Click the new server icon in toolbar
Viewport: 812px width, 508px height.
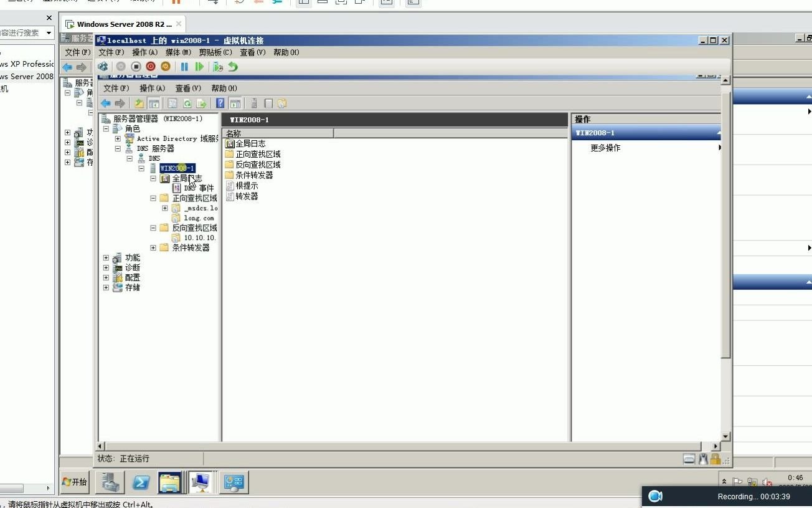(253, 103)
